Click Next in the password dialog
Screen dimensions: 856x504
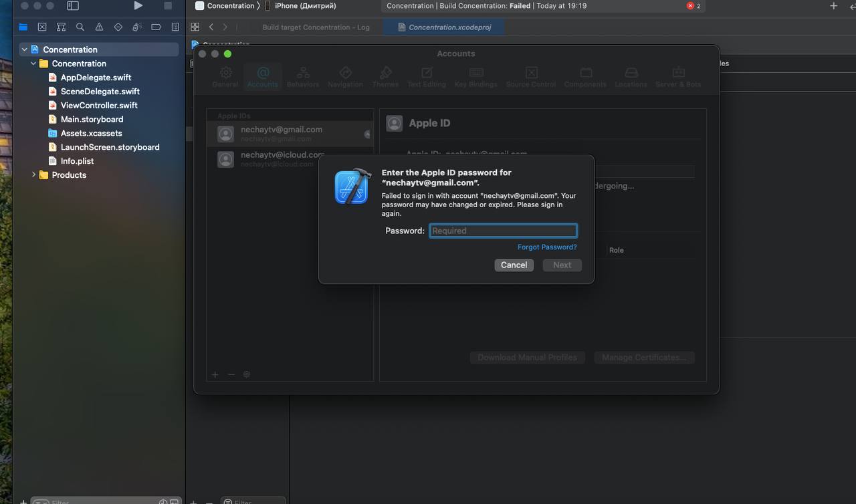click(x=562, y=265)
